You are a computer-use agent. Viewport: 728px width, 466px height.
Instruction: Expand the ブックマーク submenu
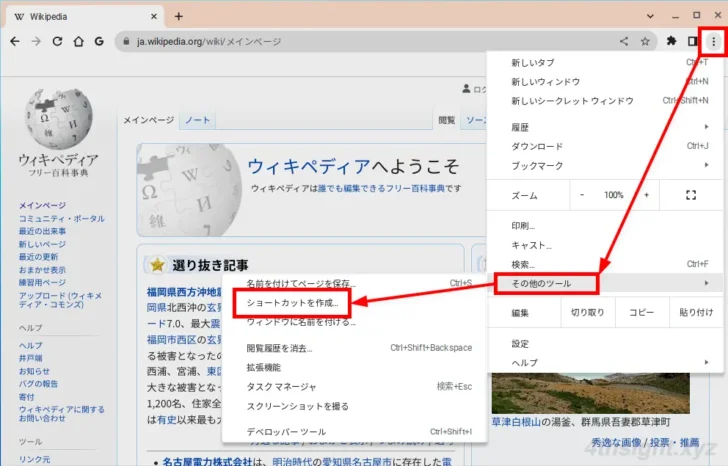tap(605, 166)
